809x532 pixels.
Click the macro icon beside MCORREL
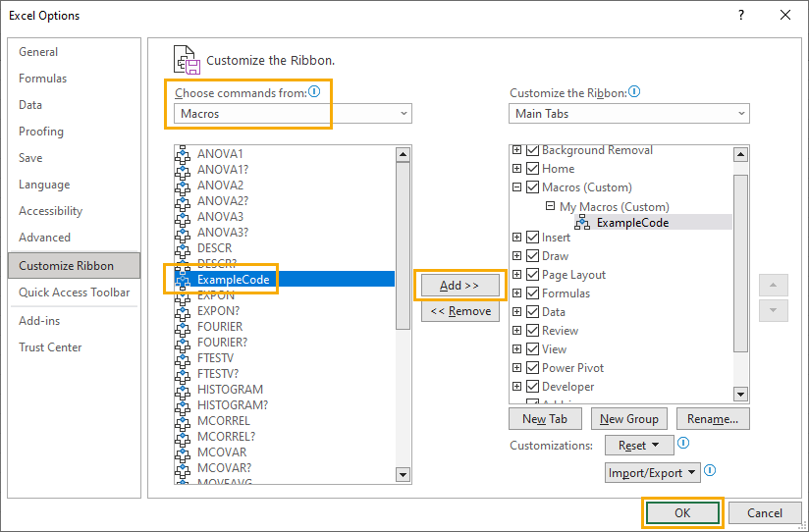pos(183,421)
